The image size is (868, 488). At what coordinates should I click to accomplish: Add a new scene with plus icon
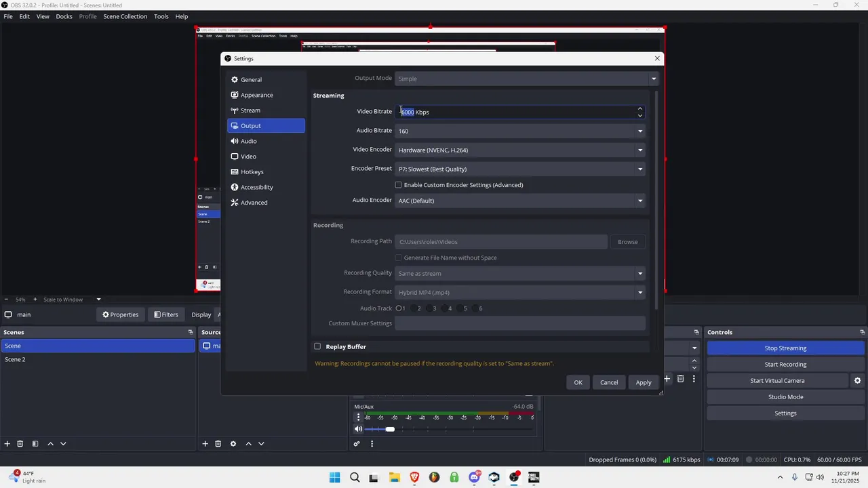pos(7,444)
